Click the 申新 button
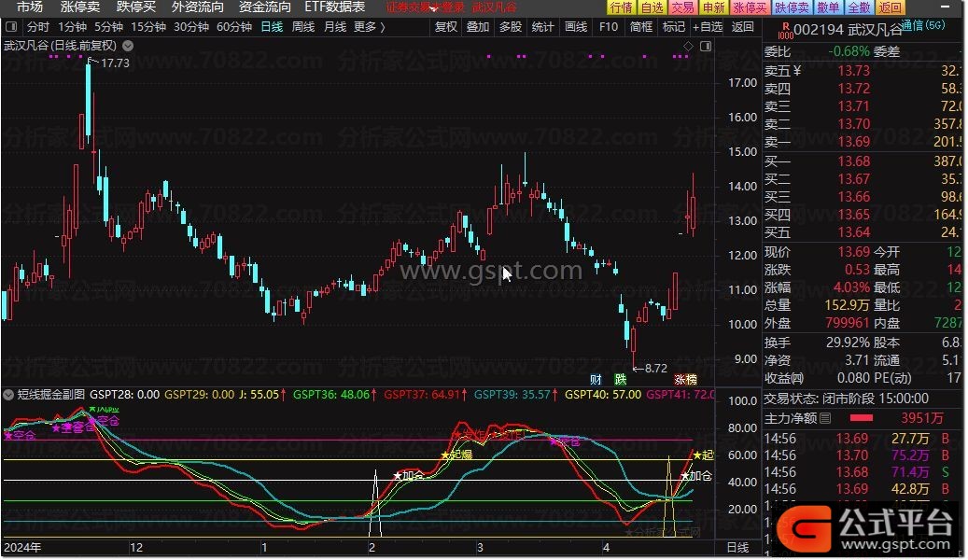The width and height of the screenshot is (968, 560). coord(714,7)
